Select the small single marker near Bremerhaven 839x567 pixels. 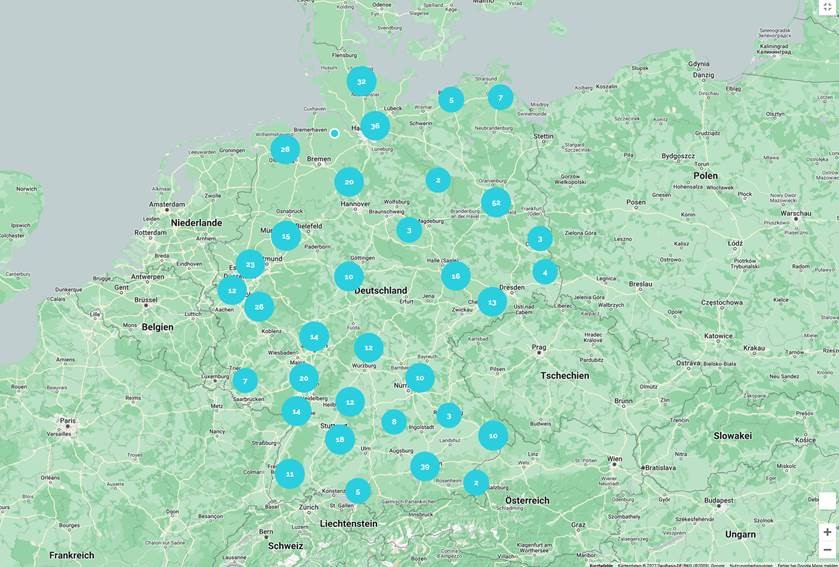coord(335,133)
